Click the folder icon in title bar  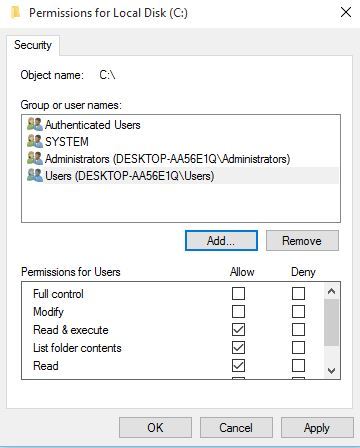[15, 13]
